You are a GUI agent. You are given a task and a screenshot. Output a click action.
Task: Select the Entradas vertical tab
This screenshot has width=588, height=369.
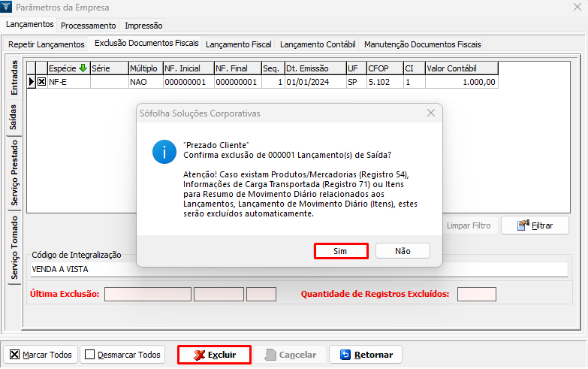tap(14, 77)
